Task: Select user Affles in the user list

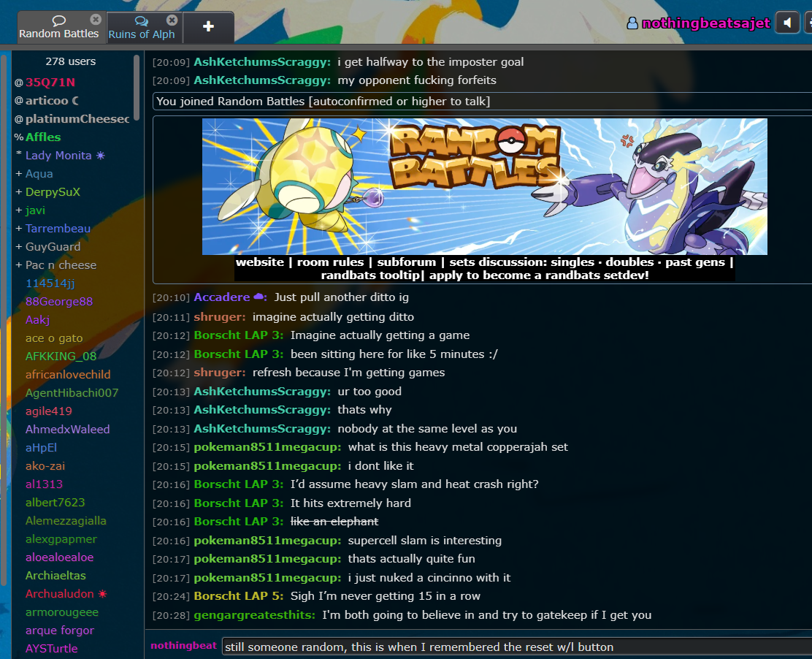Action: click(43, 137)
